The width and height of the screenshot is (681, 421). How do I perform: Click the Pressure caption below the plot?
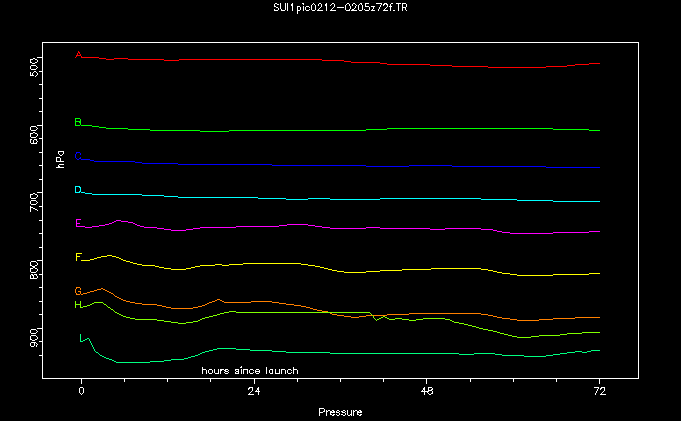340,412
